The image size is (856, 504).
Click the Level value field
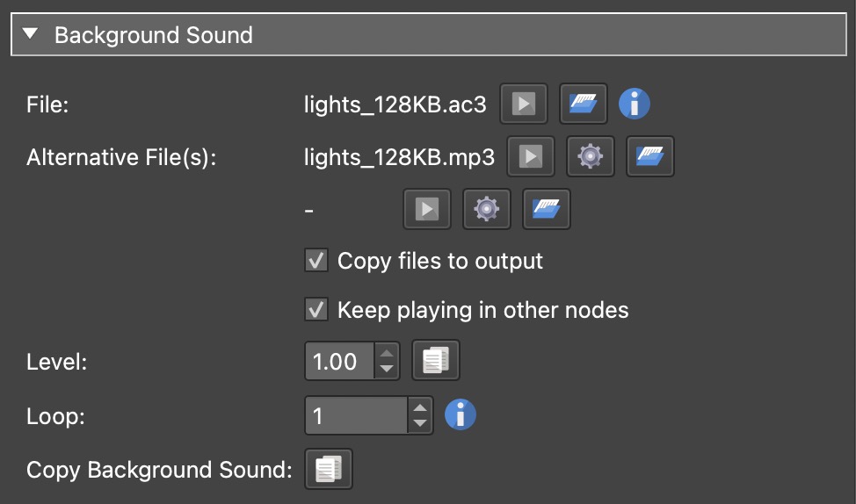(x=339, y=361)
